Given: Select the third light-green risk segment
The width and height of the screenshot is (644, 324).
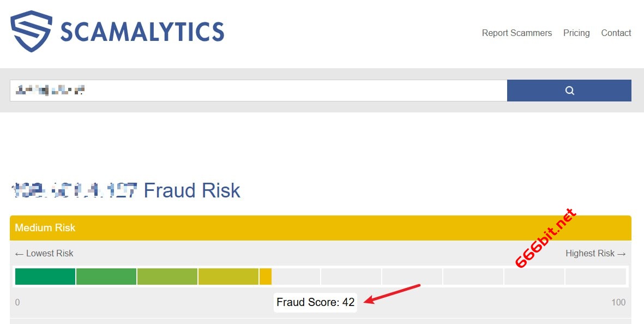Looking at the screenshot, I should (167, 277).
